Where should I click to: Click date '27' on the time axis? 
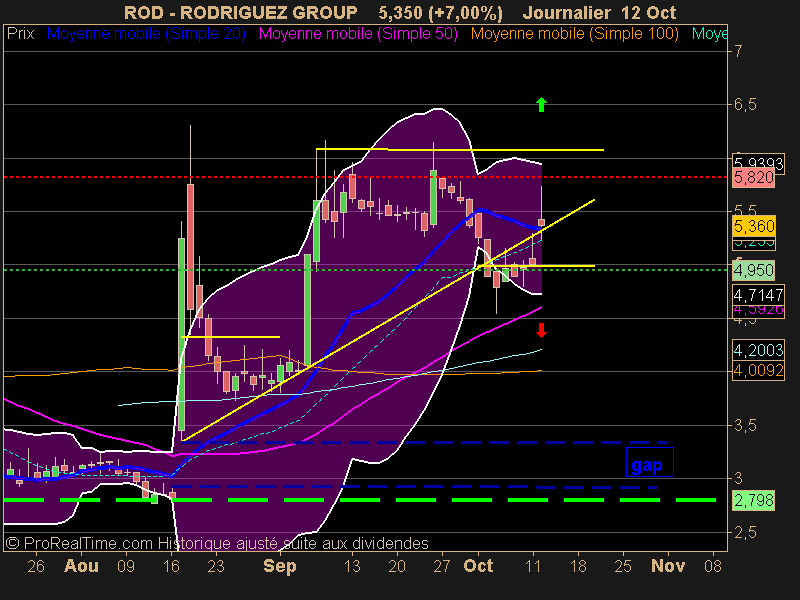[x=442, y=566]
